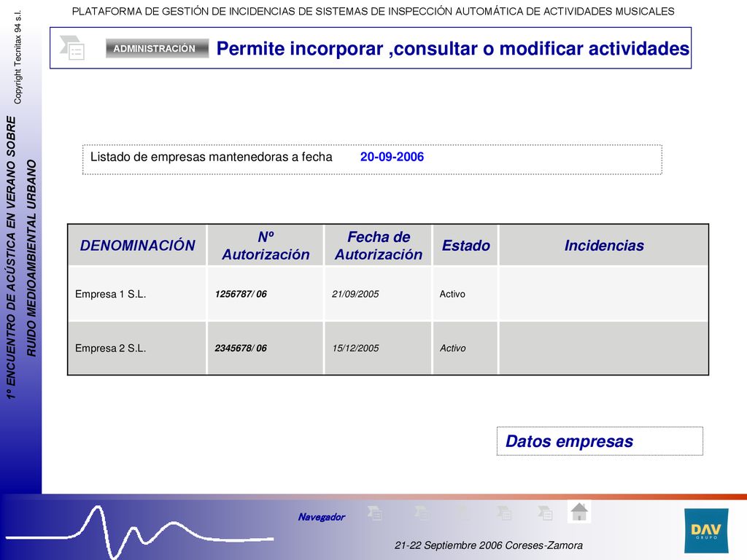Viewport: 747px width, 560px height.
Task: Click the Incidencias cell for Empresa 1 S.L.
Action: tap(604, 294)
